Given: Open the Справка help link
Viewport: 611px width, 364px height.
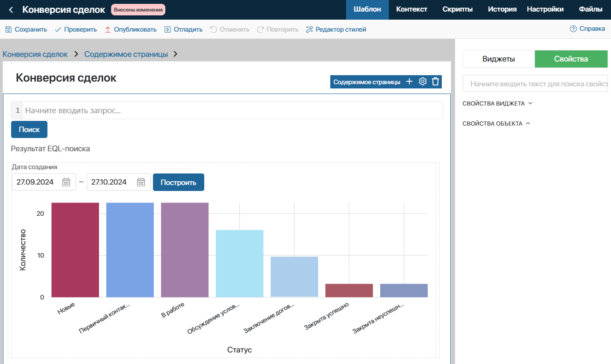Looking at the screenshot, I should point(587,29).
